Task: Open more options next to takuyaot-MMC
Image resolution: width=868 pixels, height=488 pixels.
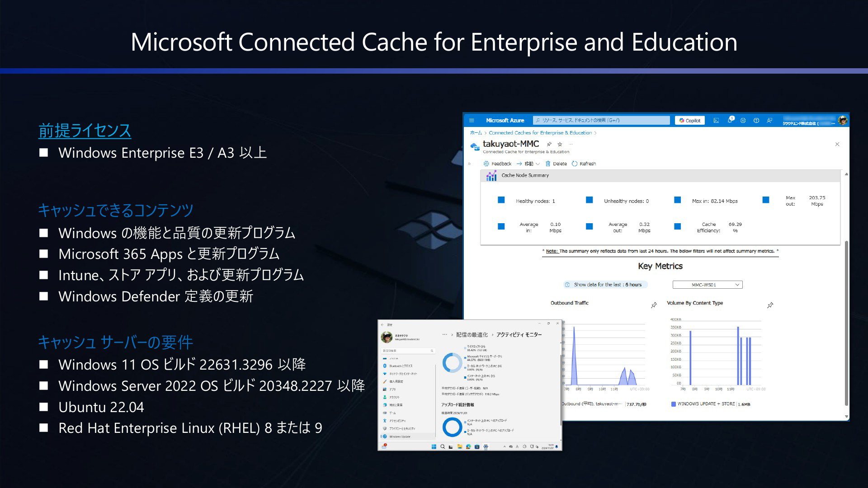Action: (x=571, y=144)
